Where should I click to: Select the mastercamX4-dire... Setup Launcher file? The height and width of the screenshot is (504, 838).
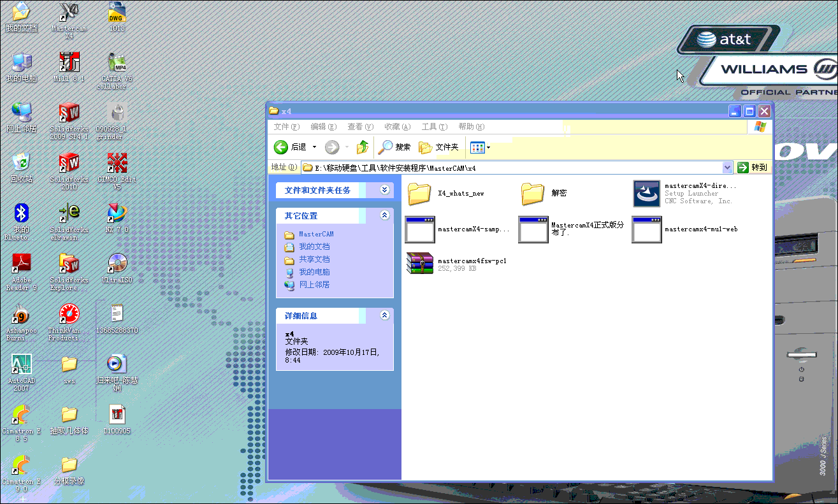tap(684, 194)
